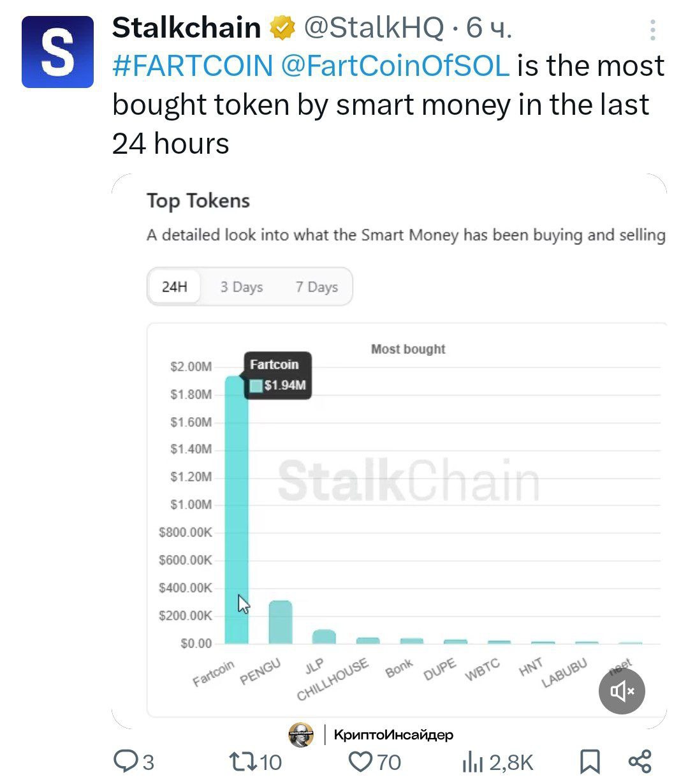
Task: Open the @StalkHQ handle
Action: 373,28
